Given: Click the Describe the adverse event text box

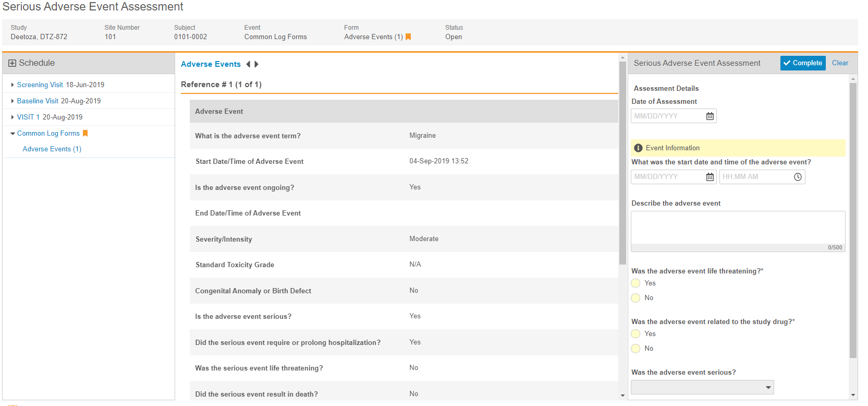Looking at the screenshot, I should [737, 228].
